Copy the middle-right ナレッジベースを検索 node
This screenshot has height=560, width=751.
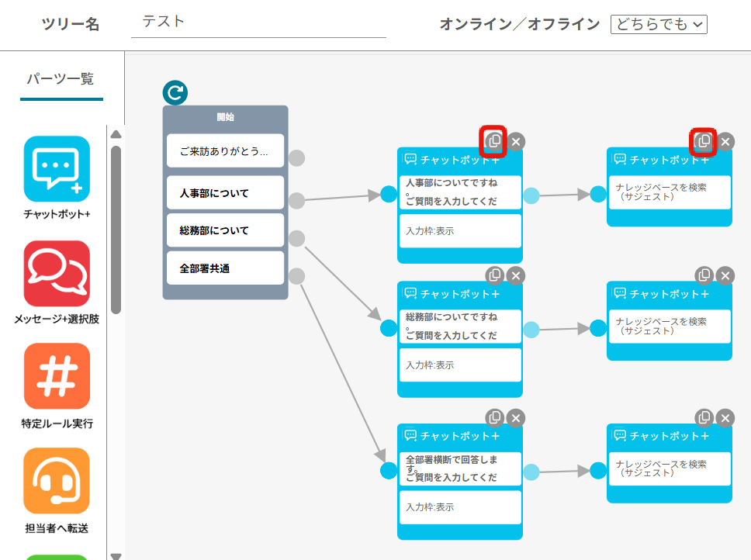click(704, 275)
